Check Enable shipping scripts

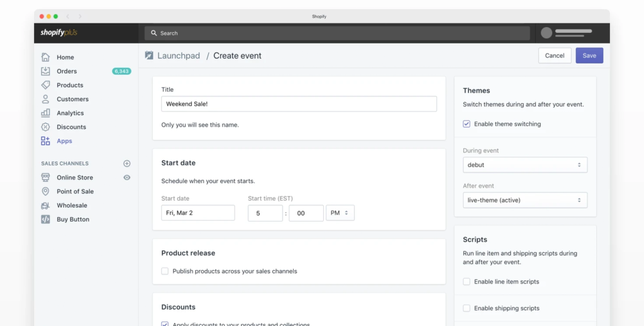point(467,308)
